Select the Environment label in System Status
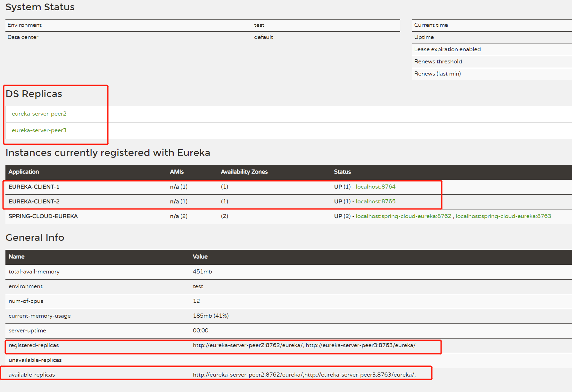This screenshot has height=392, width=572. pos(25,25)
